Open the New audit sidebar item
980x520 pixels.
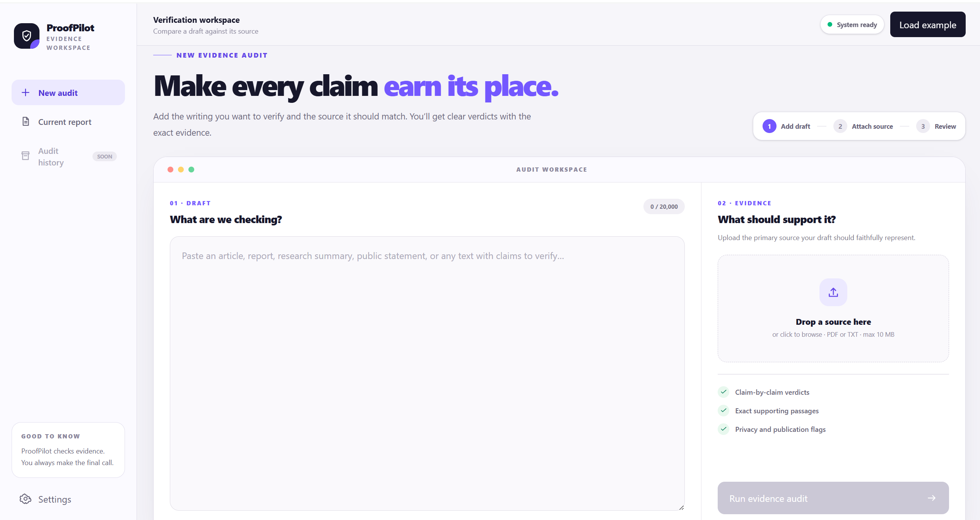68,92
